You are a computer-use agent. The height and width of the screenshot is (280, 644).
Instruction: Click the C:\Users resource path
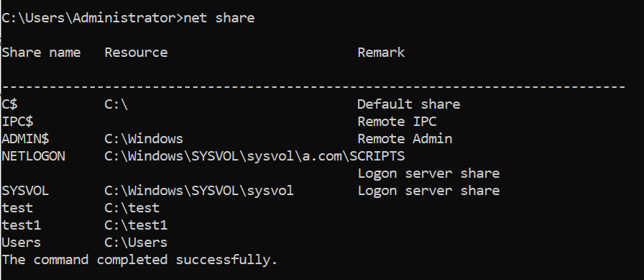click(136, 243)
